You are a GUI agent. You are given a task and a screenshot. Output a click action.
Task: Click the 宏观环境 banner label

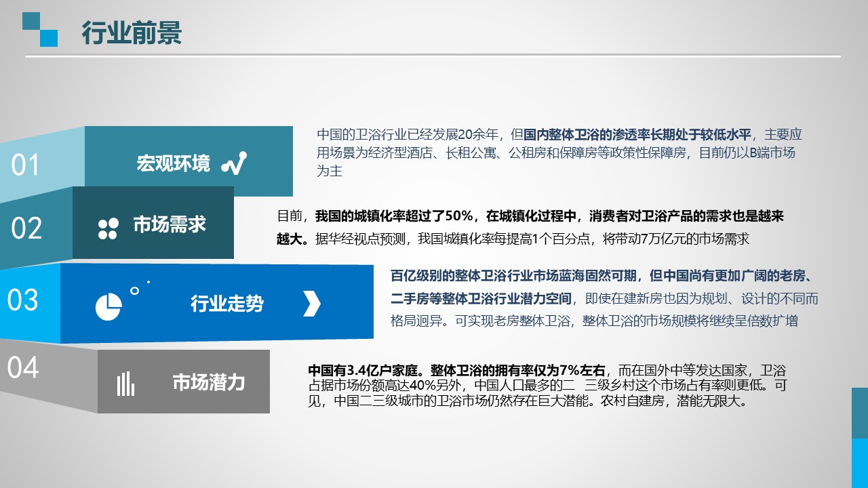point(174,163)
